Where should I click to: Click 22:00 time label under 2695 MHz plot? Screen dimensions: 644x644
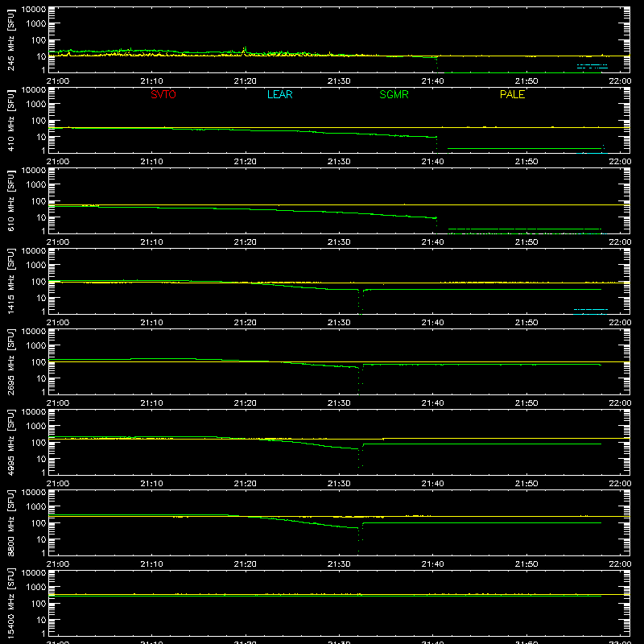point(620,403)
